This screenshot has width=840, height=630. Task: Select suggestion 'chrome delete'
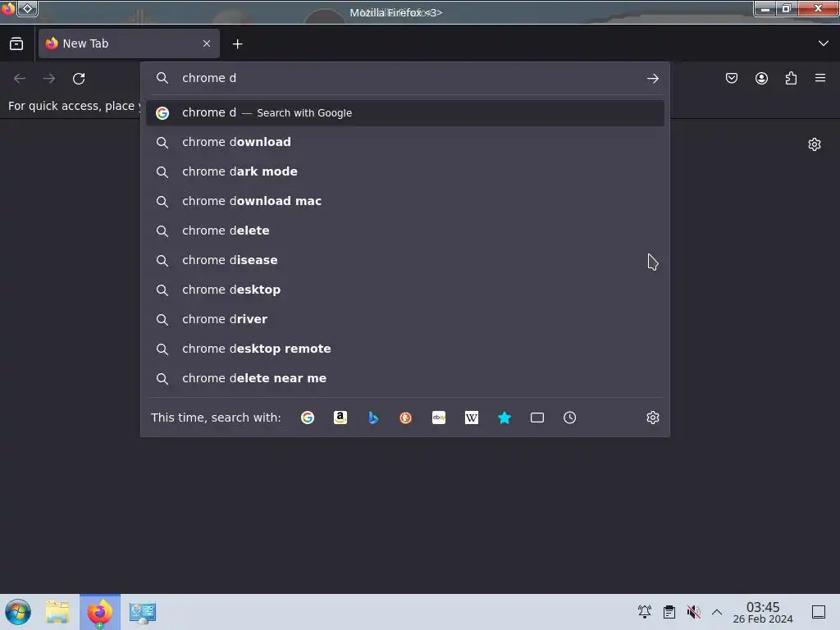[405, 231]
